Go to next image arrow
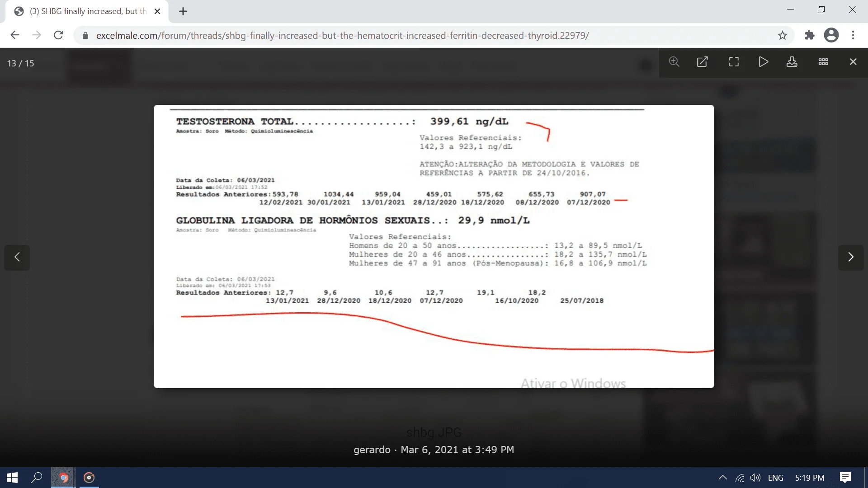The image size is (868, 488). [x=850, y=257]
